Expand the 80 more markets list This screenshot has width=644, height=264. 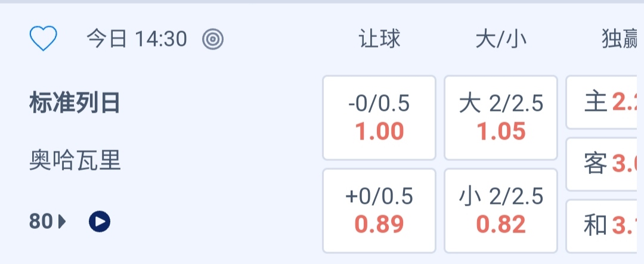(41, 222)
